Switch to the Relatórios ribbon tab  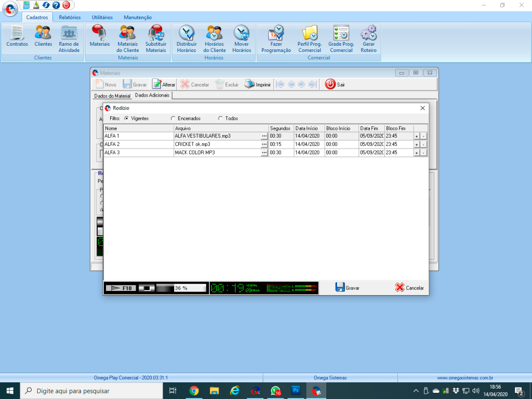point(70,17)
